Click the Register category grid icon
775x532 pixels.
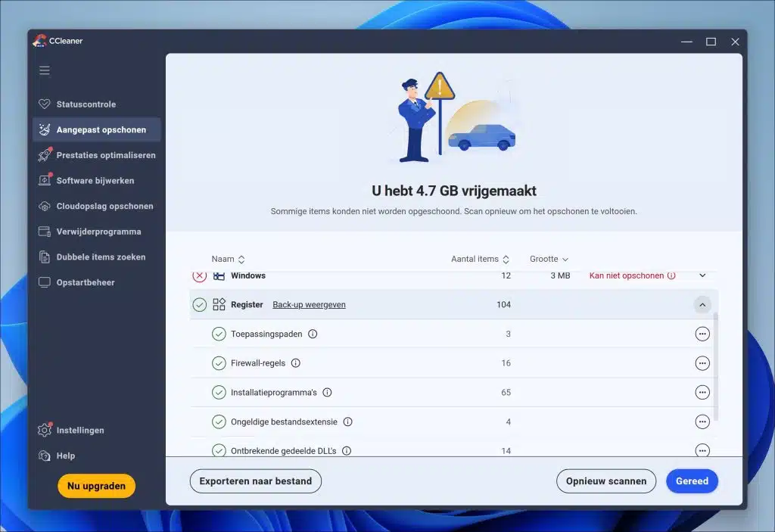[x=219, y=304]
